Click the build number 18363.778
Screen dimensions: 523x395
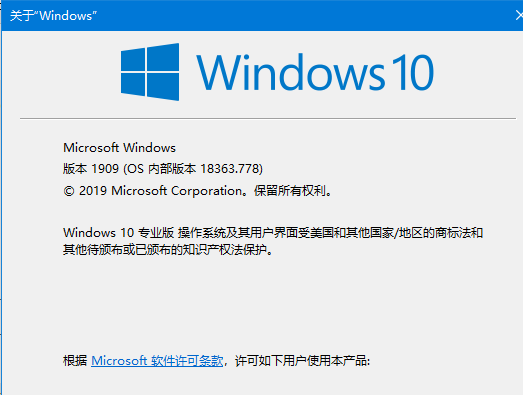point(230,168)
